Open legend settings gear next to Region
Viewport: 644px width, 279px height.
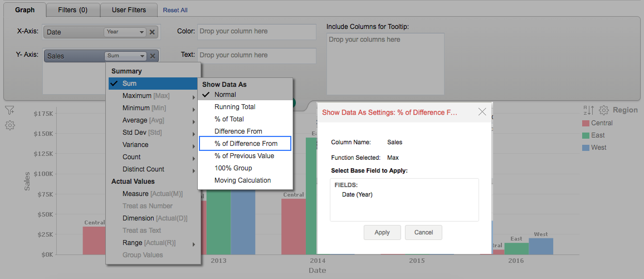point(604,110)
